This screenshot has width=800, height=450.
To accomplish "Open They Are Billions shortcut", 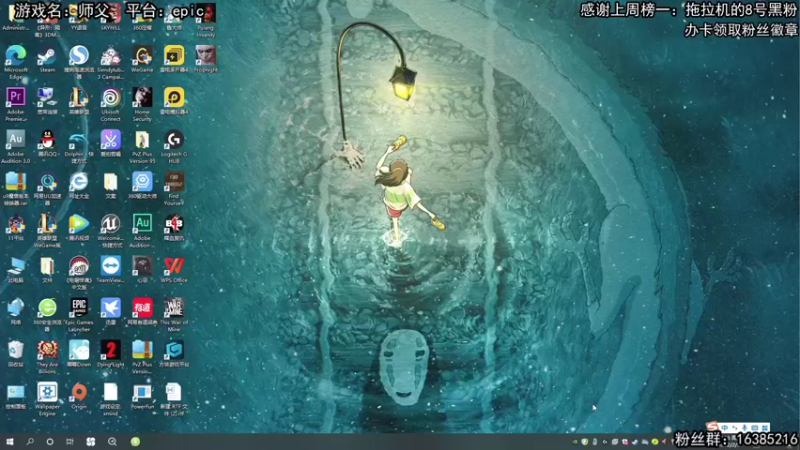I will coord(47,350).
